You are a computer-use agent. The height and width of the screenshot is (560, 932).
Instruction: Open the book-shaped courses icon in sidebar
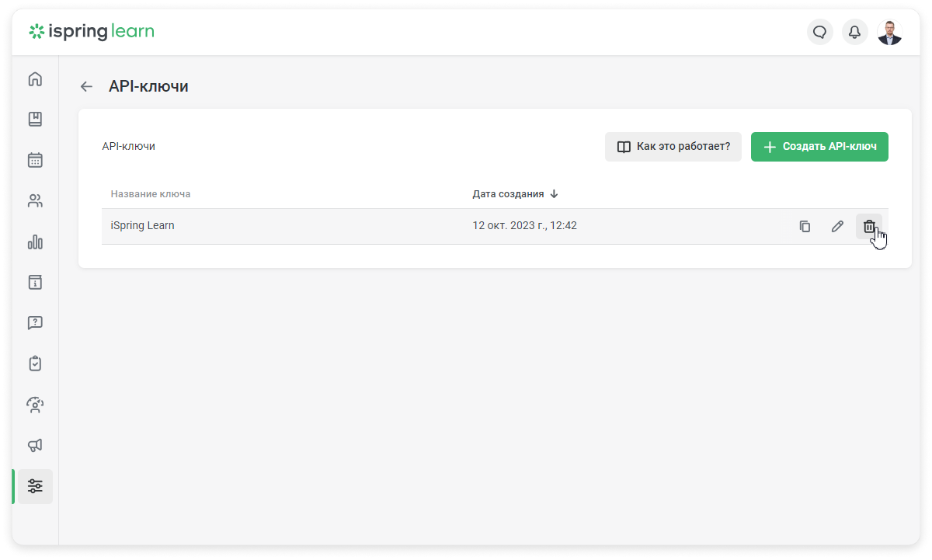35,120
